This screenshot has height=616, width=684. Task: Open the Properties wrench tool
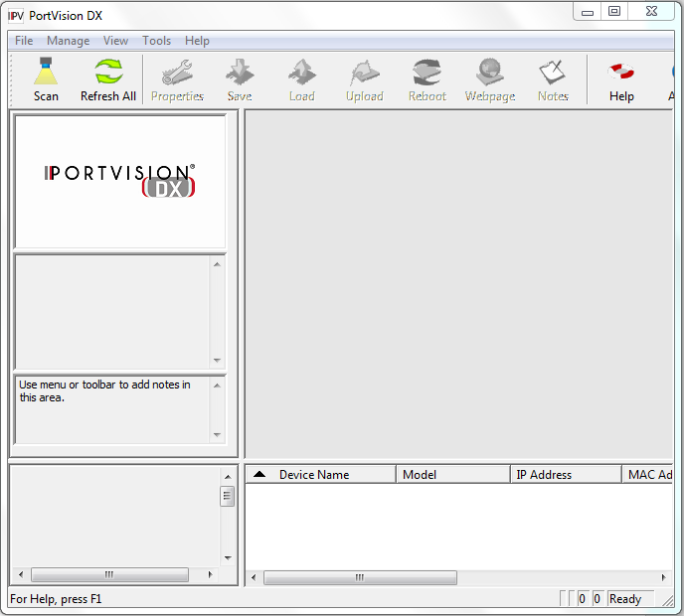177,79
